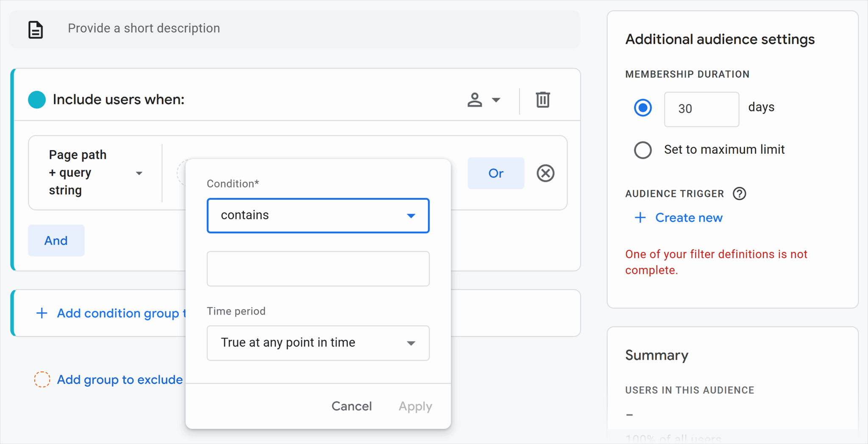Screen dimensions: 868x444
Task: Click the MEMBERSHIP DURATION label
Action: point(687,74)
